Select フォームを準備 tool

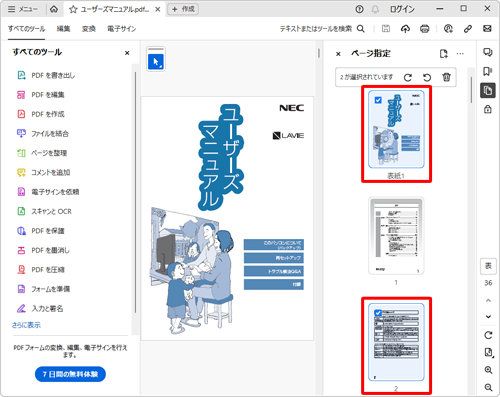(x=43, y=289)
